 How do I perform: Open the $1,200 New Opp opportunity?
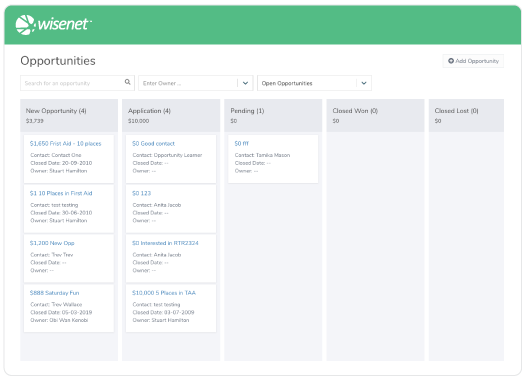(x=52, y=243)
